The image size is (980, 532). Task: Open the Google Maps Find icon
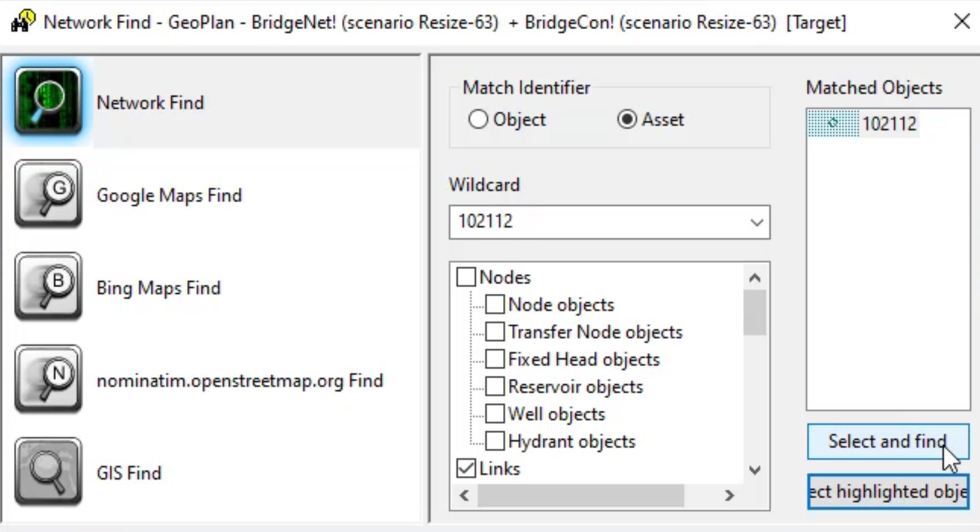tap(48, 194)
